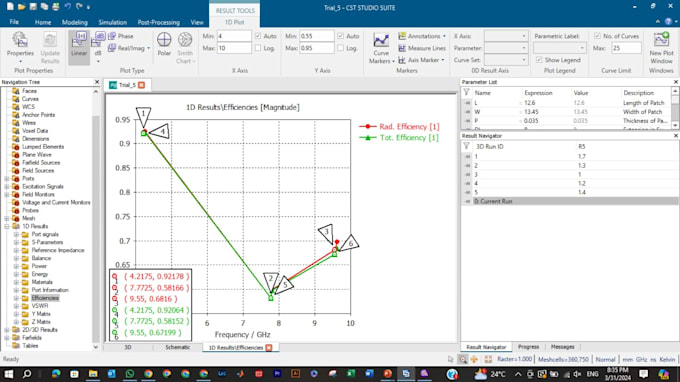Image resolution: width=680 pixels, height=382 pixels.
Task: Open the Parametric Label combo box
Action: click(559, 48)
